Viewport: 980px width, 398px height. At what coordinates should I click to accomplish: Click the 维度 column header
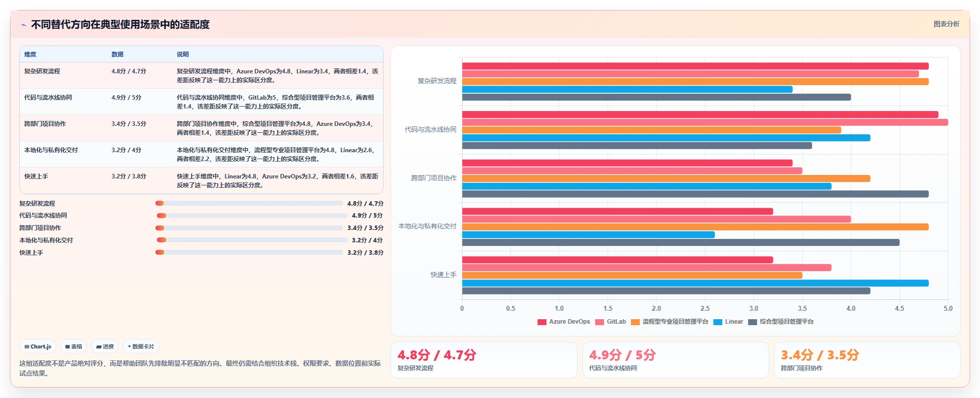click(x=30, y=55)
